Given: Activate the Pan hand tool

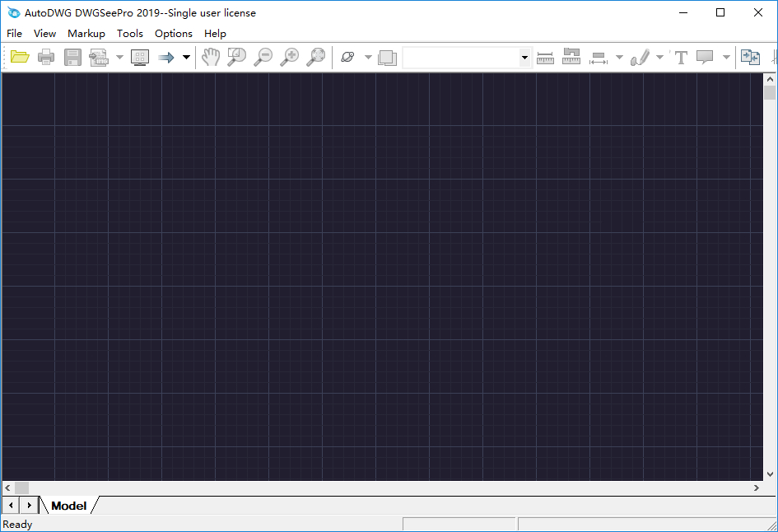Looking at the screenshot, I should pyautogui.click(x=211, y=57).
